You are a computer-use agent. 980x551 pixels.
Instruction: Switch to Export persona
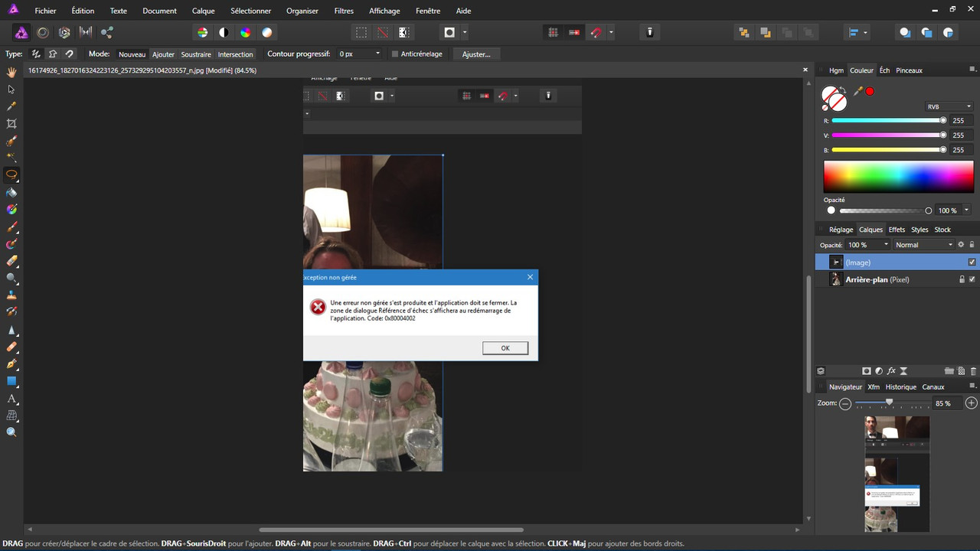coord(107,32)
